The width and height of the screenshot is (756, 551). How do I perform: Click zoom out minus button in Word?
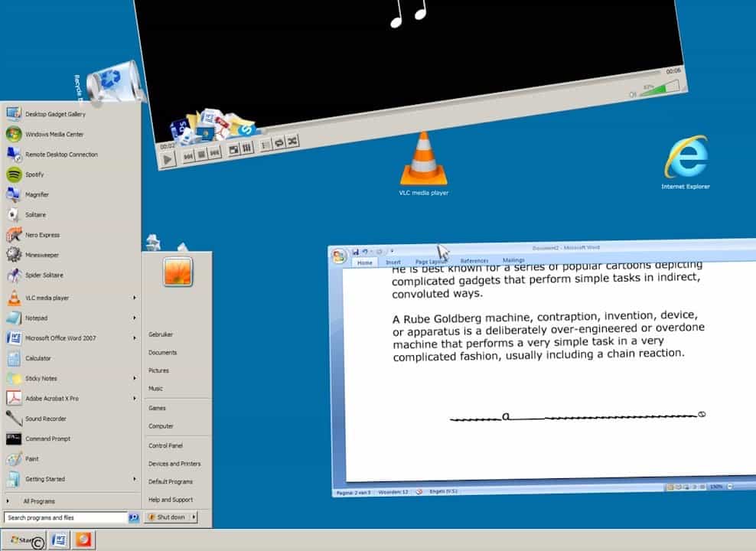coord(729,487)
